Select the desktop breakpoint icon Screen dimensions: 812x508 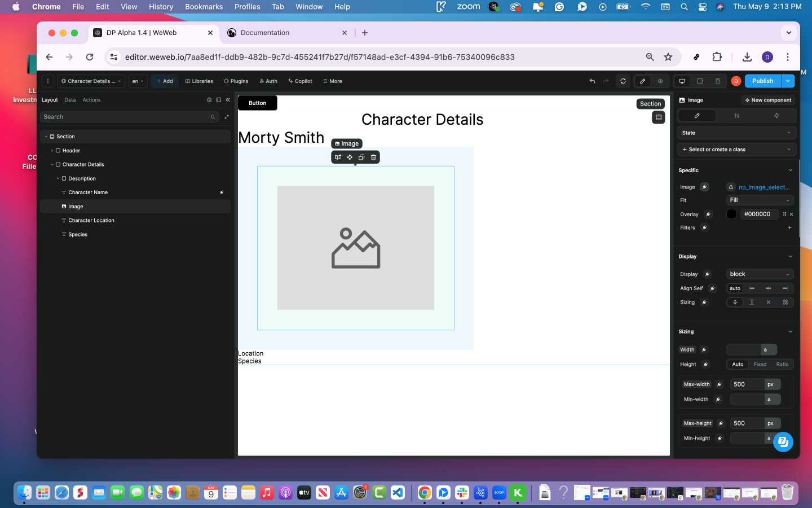(682, 81)
